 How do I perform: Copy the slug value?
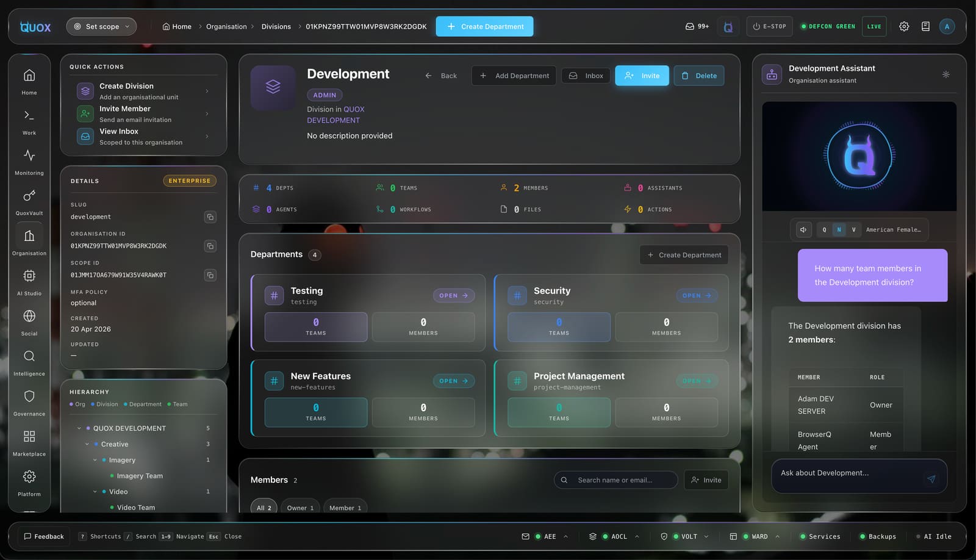pos(210,217)
